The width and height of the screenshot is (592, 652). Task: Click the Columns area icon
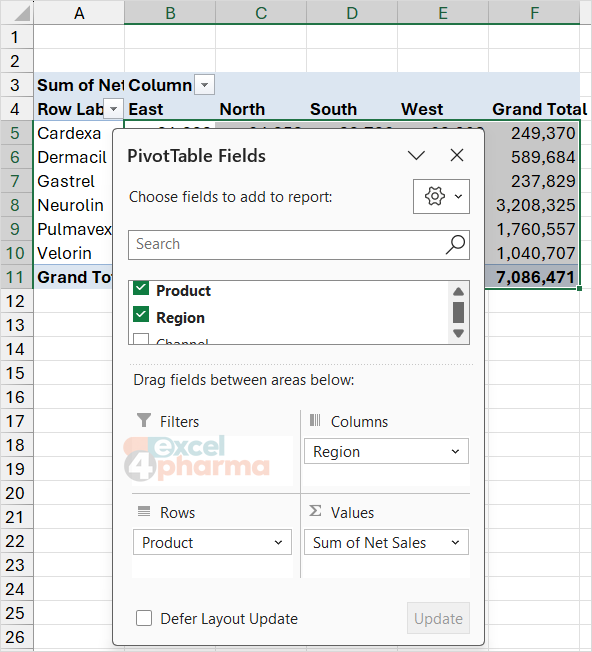(x=315, y=420)
